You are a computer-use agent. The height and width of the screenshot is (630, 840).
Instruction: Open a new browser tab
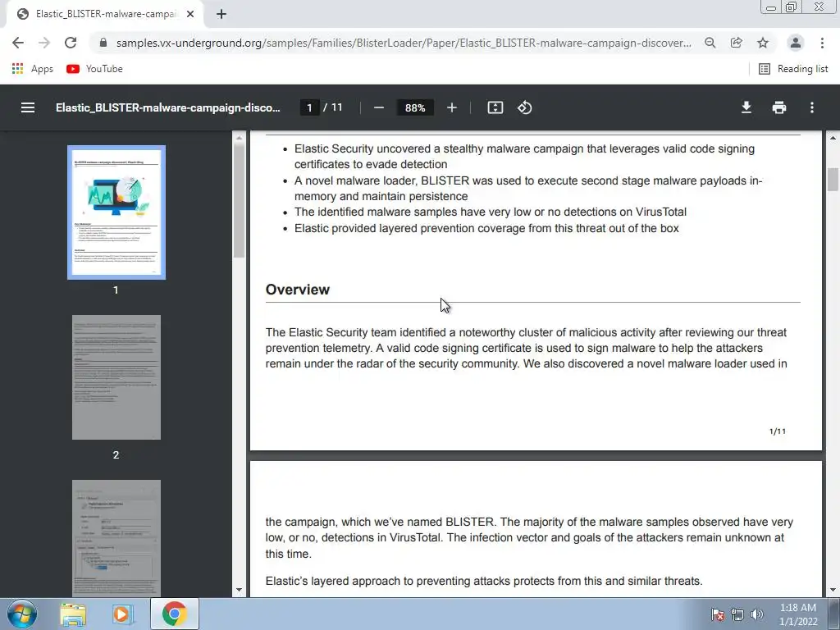221,14
